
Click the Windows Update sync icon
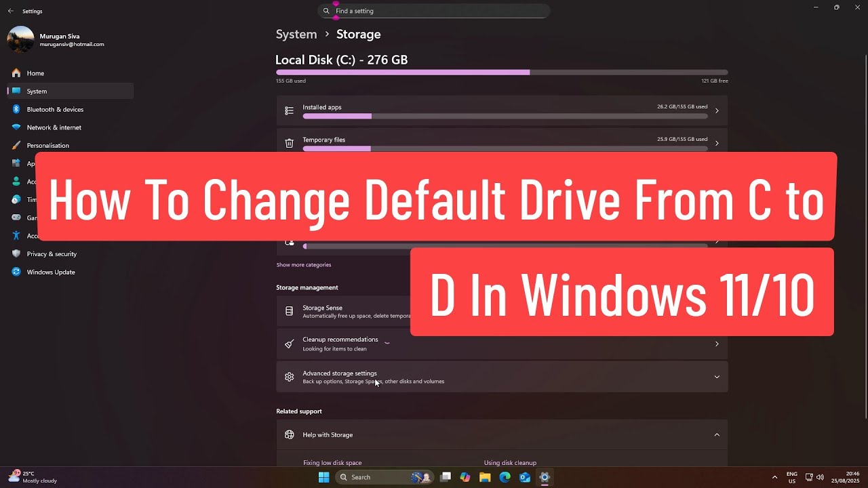click(16, 272)
